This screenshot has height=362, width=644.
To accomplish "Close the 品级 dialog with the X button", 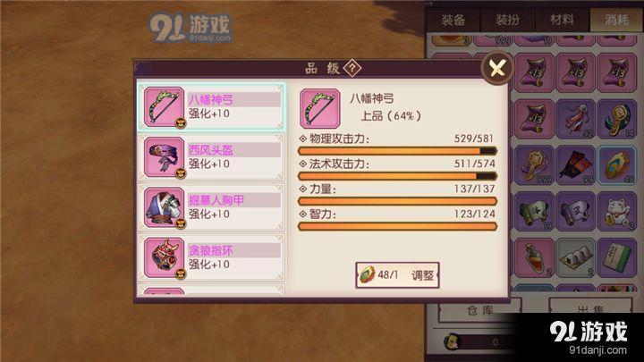I will 497,68.
